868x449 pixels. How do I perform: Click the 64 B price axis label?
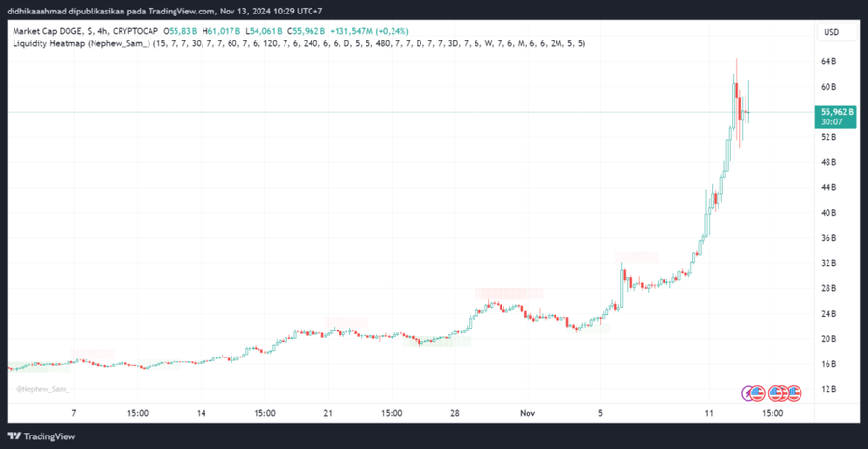827,62
